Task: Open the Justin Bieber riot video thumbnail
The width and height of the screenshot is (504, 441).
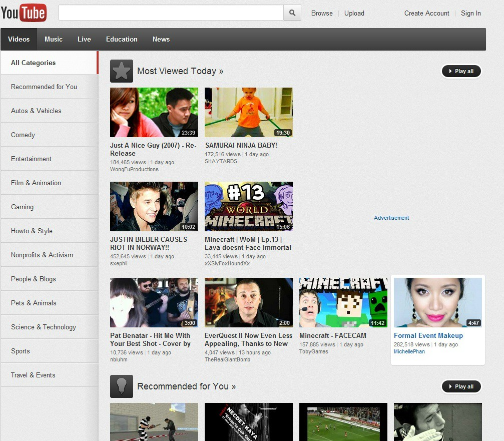Action: click(154, 206)
